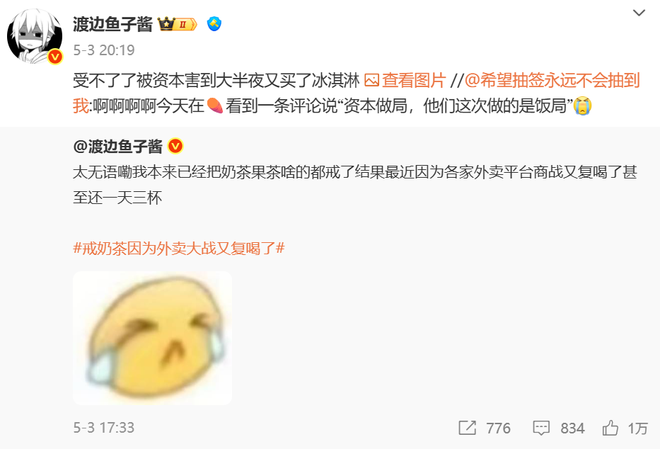Open comments via the comment icon
This screenshot has width=660, height=449.
tap(541, 428)
